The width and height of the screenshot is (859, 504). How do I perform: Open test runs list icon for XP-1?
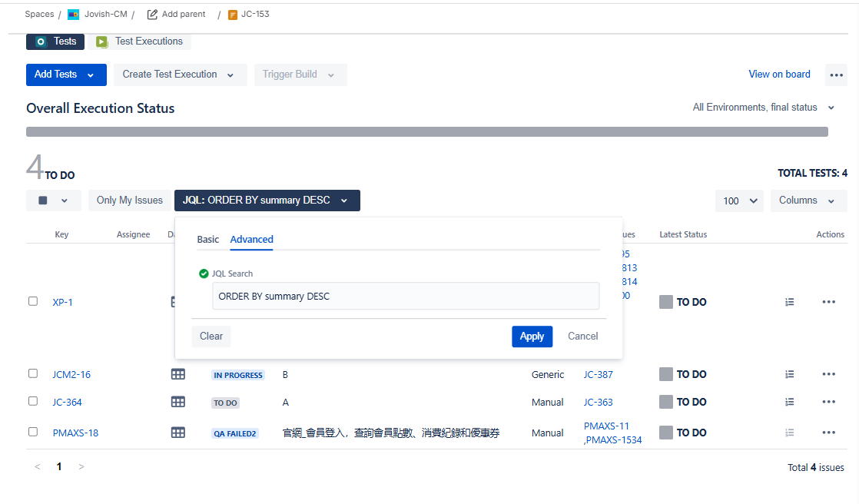tap(789, 302)
